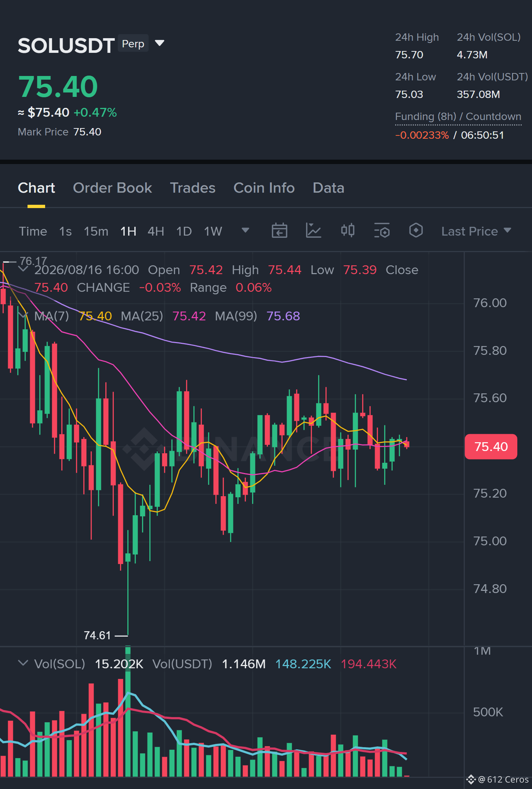This screenshot has height=789, width=532.
Task: Select the 15m chart interval
Action: coord(96,231)
